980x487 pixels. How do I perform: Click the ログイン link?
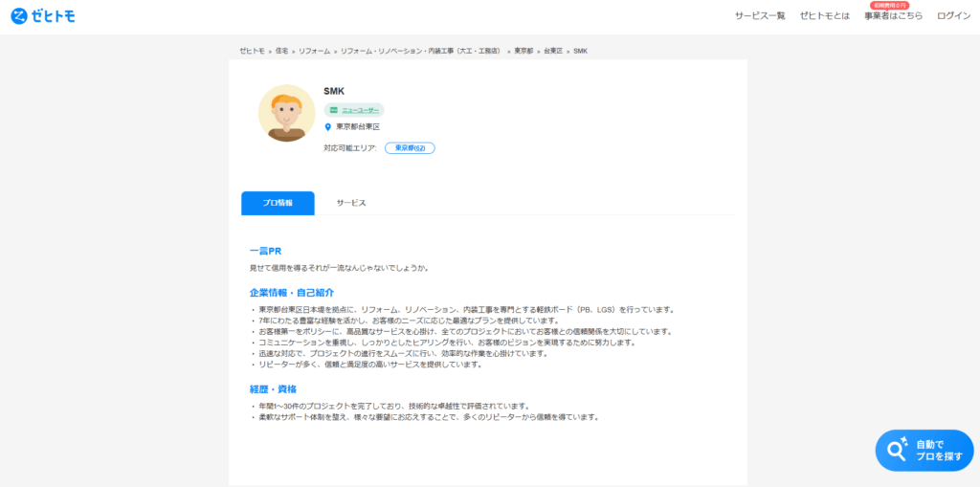tap(953, 16)
